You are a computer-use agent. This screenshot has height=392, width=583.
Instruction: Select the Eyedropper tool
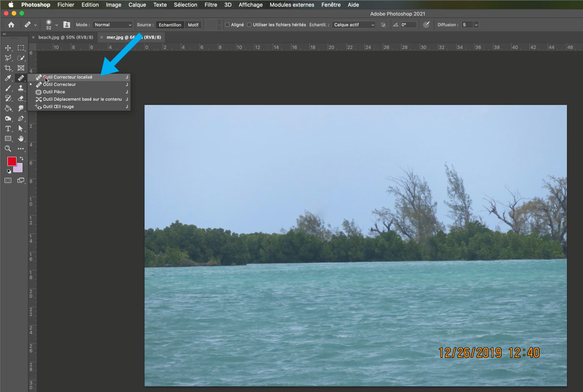click(8, 78)
